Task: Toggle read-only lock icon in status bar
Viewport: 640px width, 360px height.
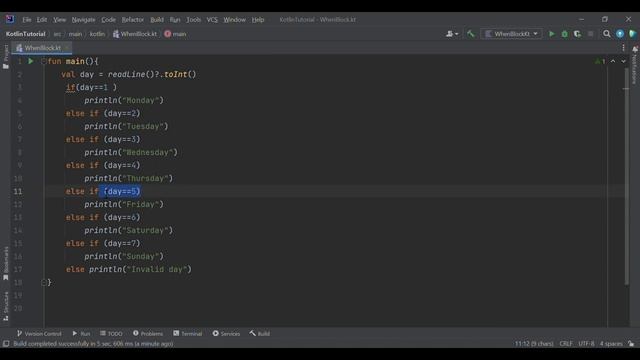Action: pos(631,344)
